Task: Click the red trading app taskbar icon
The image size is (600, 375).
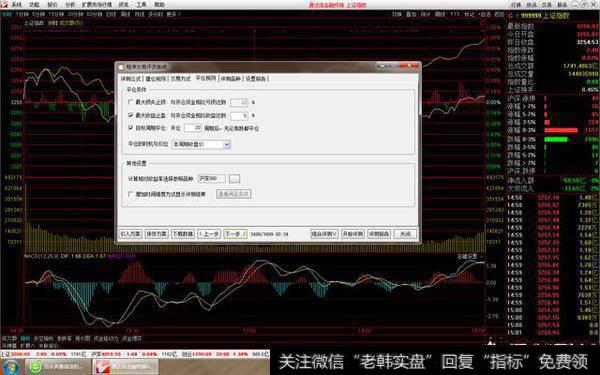Action: pyautogui.click(x=103, y=367)
